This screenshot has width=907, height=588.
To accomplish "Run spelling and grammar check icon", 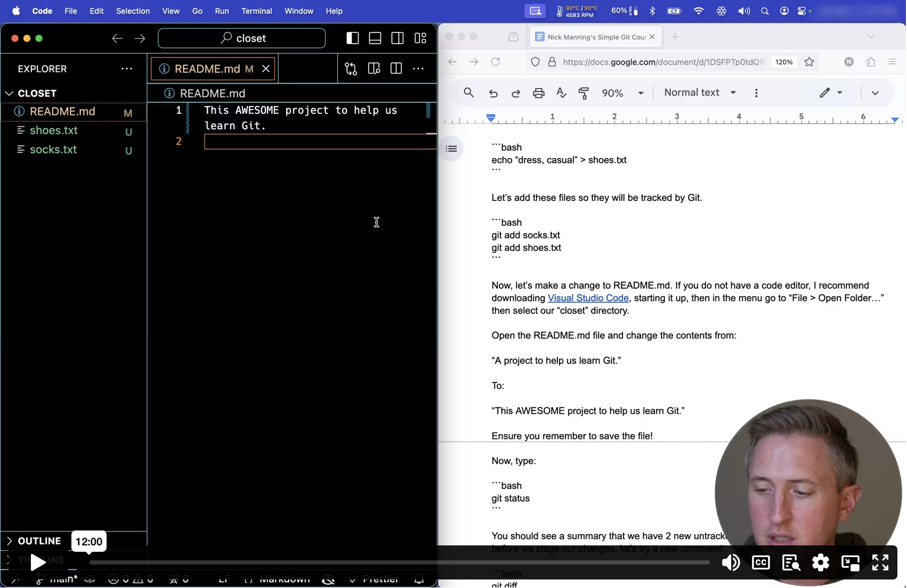I will pos(562,93).
